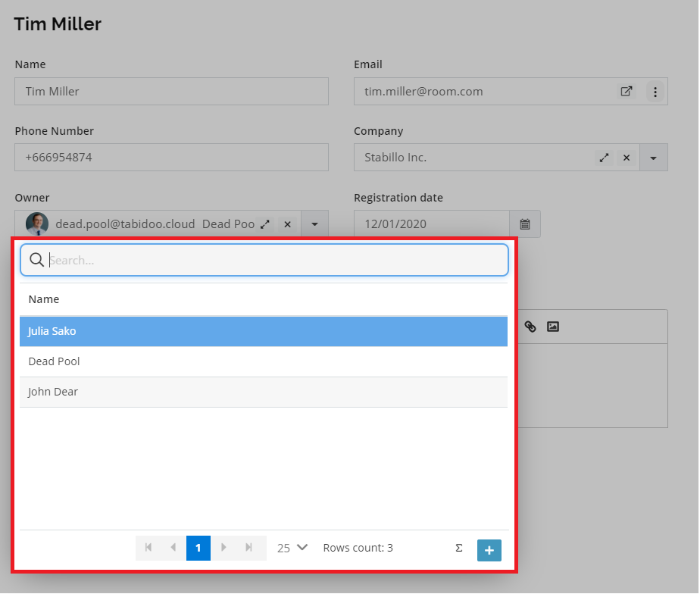Click the Search input field

coord(264,260)
